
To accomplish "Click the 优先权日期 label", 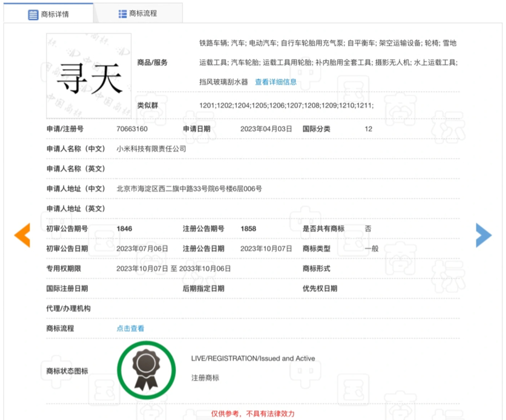I will click(x=320, y=289).
